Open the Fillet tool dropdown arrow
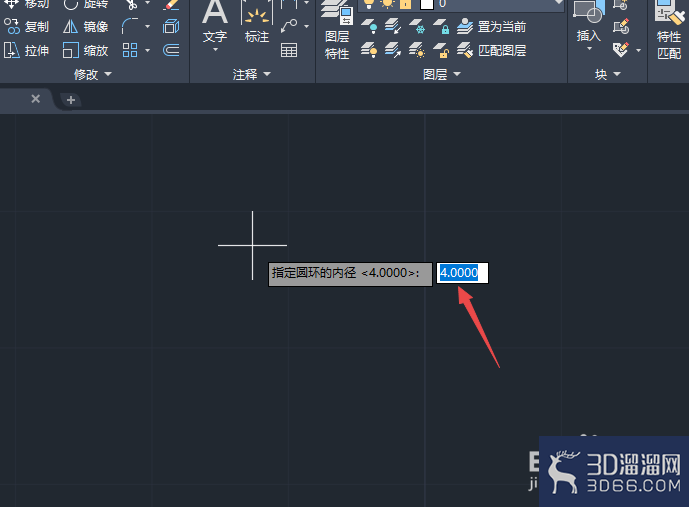Screen dimensions: 689x507 pos(147,26)
